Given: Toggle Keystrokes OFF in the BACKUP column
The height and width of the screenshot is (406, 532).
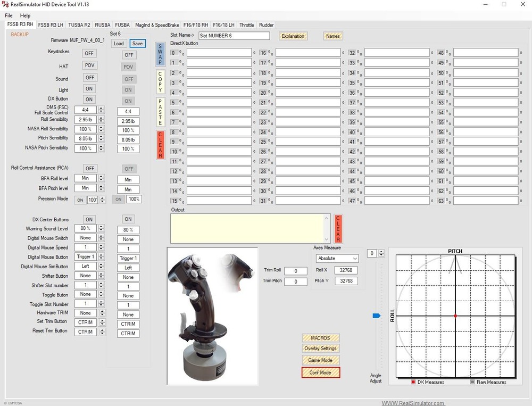Looking at the screenshot, I should coord(89,53).
